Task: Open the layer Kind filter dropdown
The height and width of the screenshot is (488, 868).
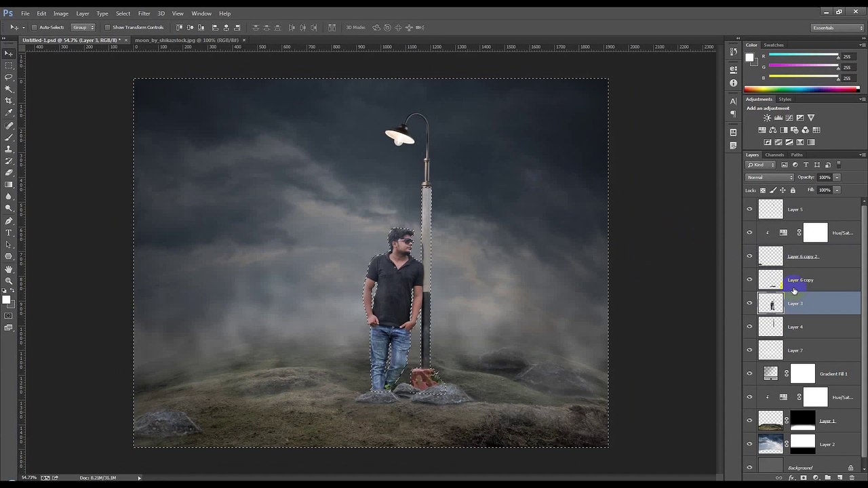Action: click(760, 165)
